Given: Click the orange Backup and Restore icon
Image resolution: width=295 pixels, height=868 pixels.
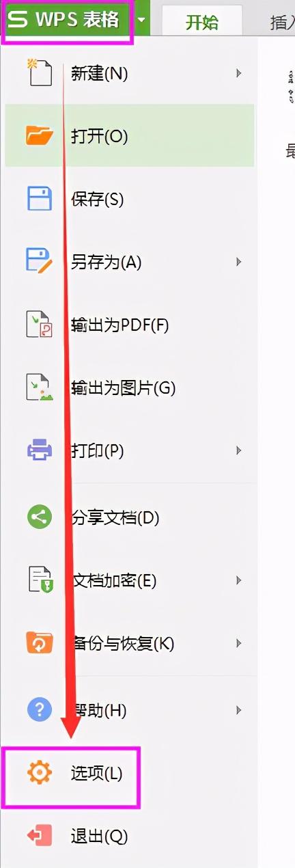Looking at the screenshot, I should 39,643.
